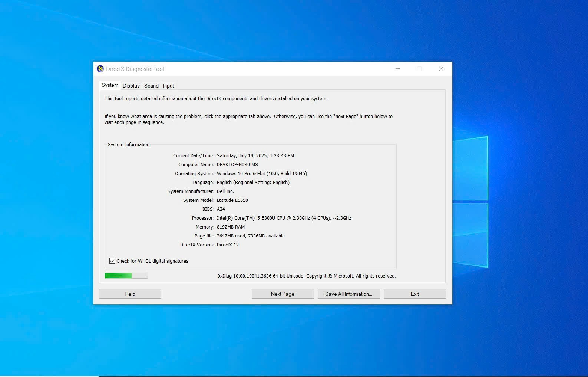Click the 8192MB RAM memory value

(x=231, y=227)
